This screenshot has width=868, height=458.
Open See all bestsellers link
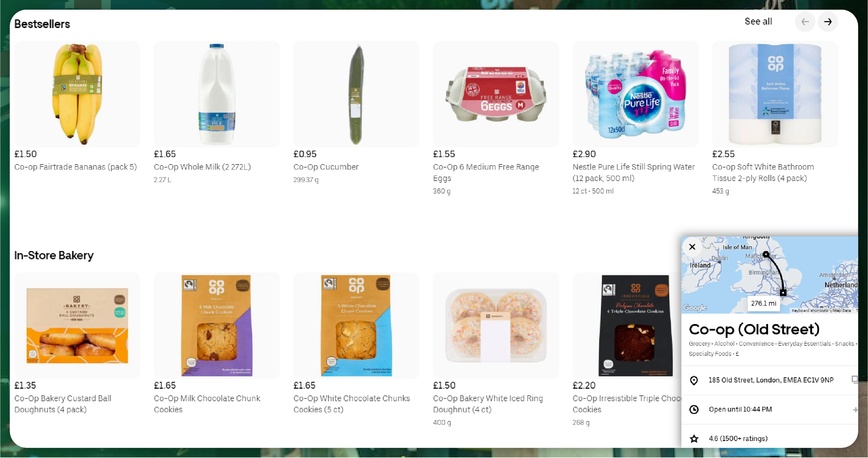coord(758,21)
